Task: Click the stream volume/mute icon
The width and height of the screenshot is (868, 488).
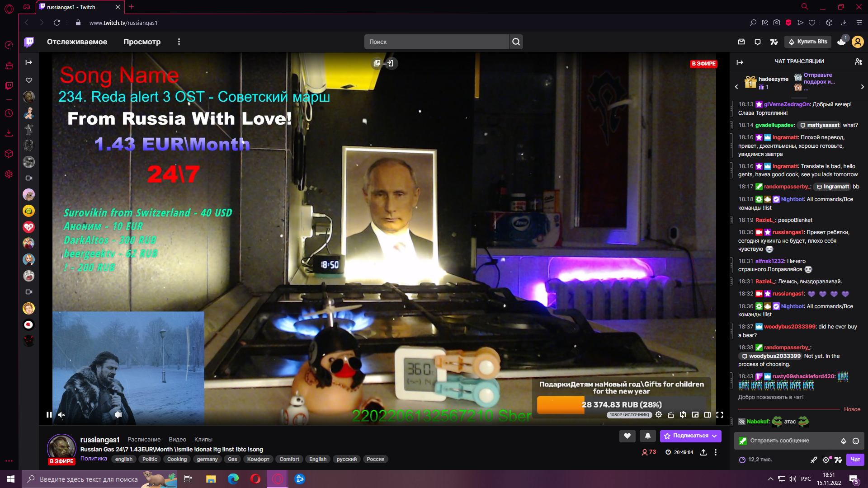Action: click(x=61, y=414)
